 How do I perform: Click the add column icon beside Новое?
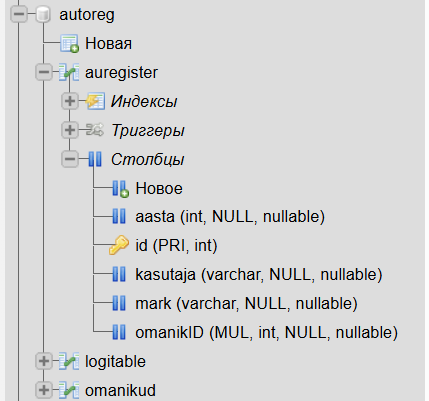tap(120, 189)
